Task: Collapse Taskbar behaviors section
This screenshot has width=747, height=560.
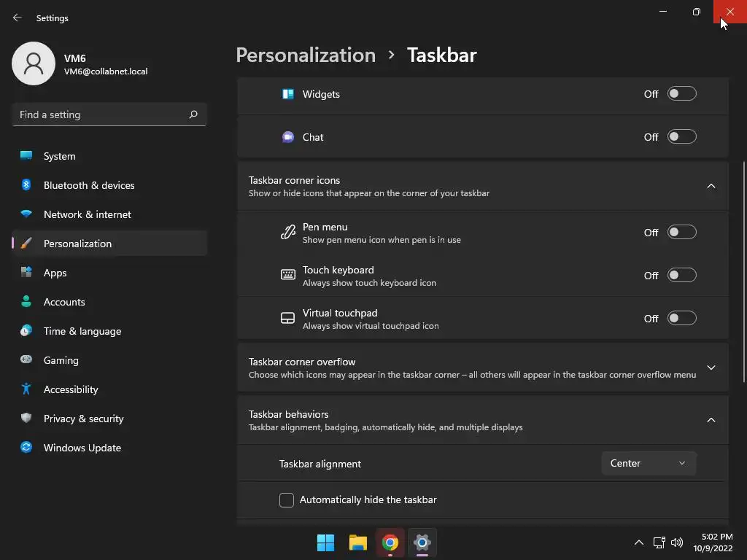Action: (x=711, y=420)
